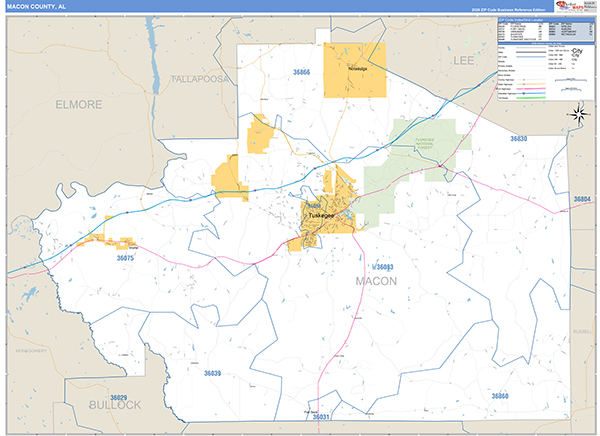
Task: Click the MACON county name label
Action: click(x=376, y=281)
